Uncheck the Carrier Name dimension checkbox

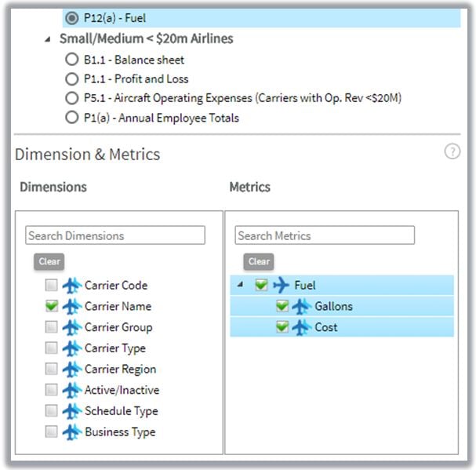[52, 307]
